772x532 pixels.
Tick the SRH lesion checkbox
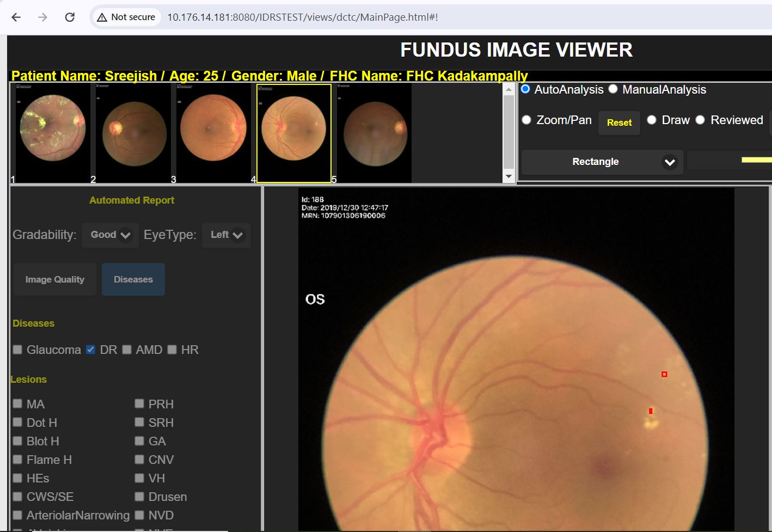tap(139, 422)
